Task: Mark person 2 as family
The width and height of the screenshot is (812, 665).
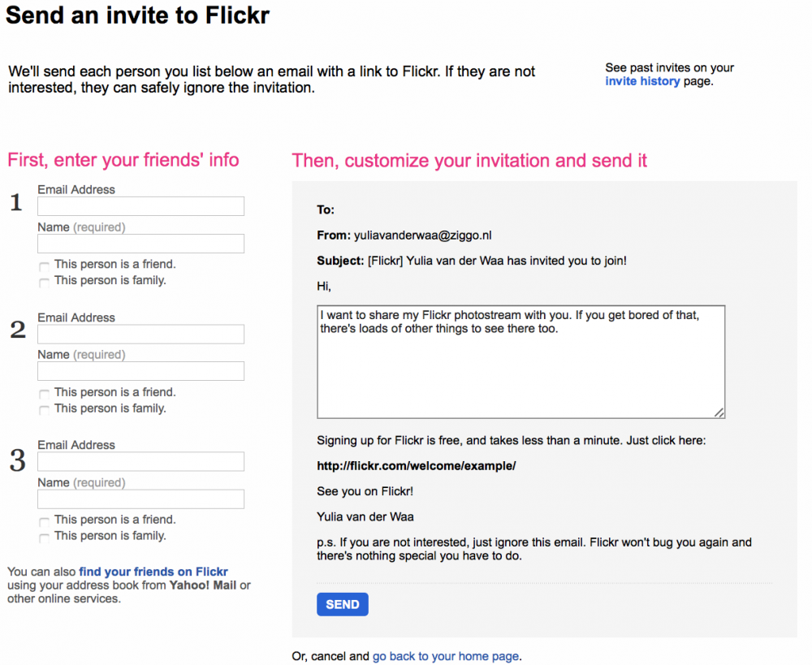Action: pyautogui.click(x=44, y=410)
